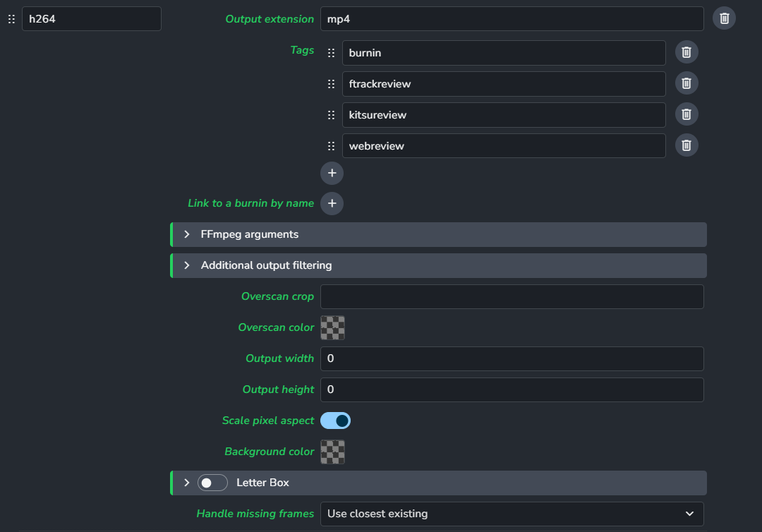Grab the drag handle beside h264

(x=11, y=19)
